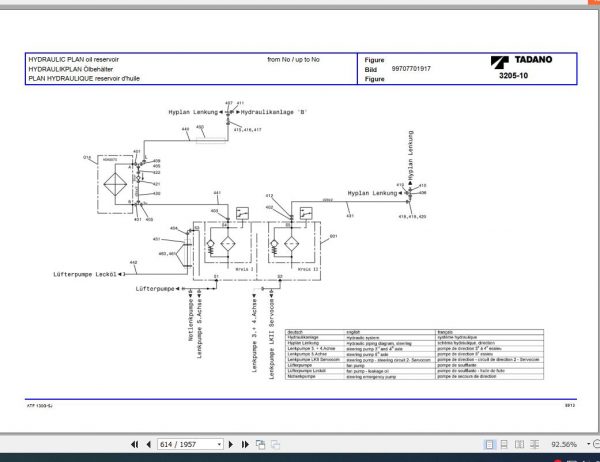Viewport: 600px width, 462px height.
Task: Click the 'ATF 1300-6J' footer text
Action: (x=39, y=405)
